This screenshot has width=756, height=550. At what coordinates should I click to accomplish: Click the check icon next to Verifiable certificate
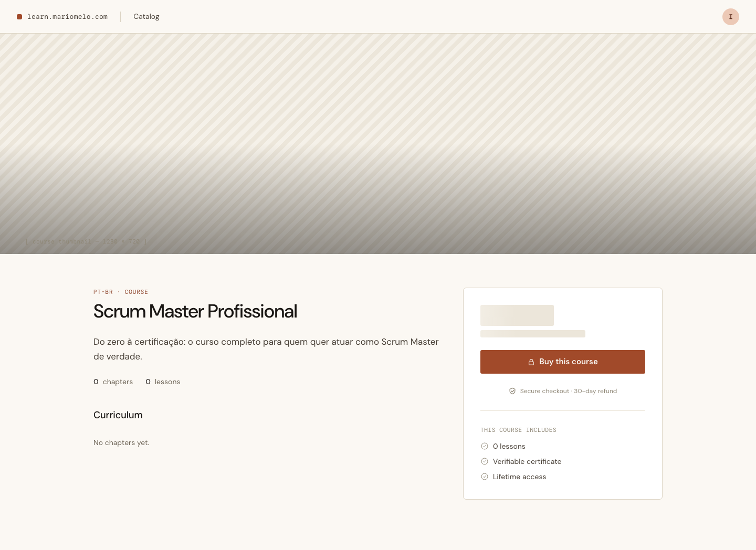(x=485, y=461)
